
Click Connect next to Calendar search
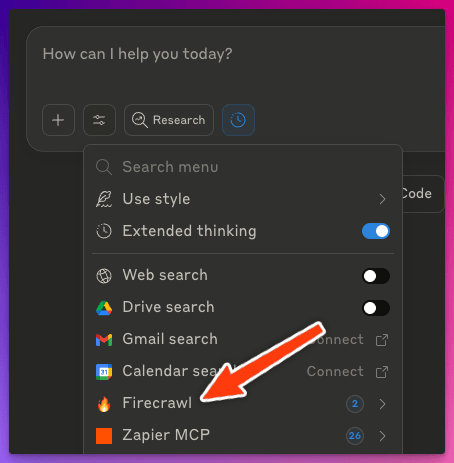[335, 371]
